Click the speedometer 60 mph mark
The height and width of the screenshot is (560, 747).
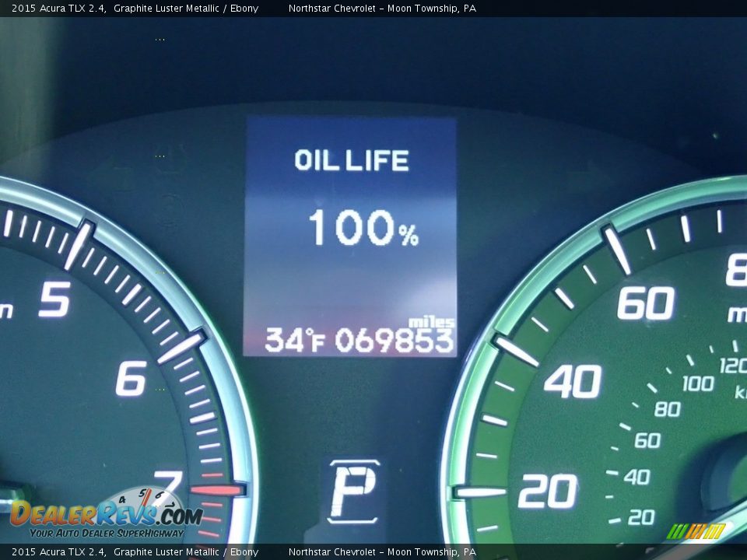click(x=646, y=303)
